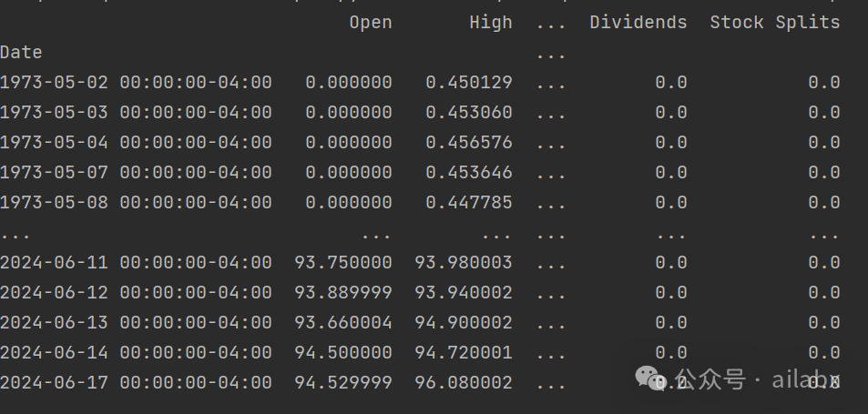Click the Open column header

(371, 23)
